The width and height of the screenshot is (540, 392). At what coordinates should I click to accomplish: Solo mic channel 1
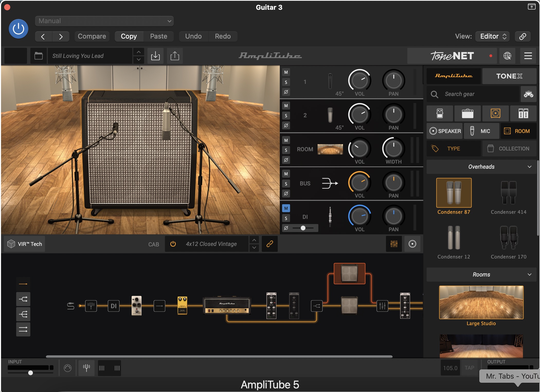[286, 82]
